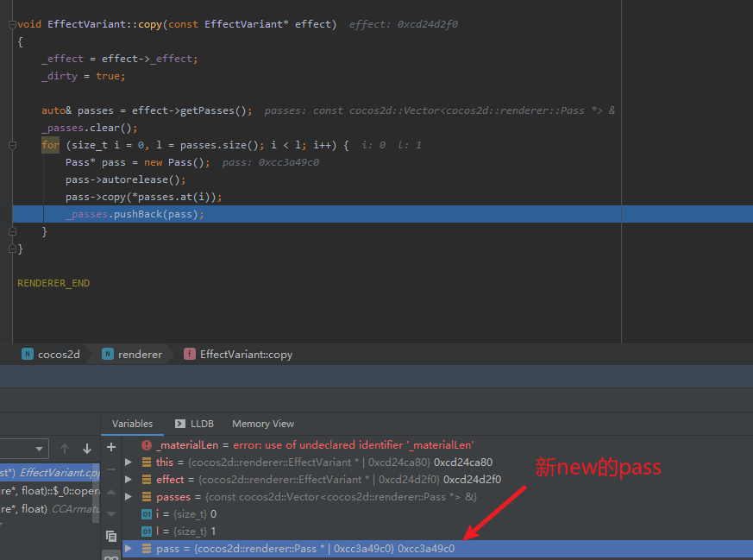Select the _materialLen error watch row
This screenshot has width=753, height=560.
click(x=437, y=445)
